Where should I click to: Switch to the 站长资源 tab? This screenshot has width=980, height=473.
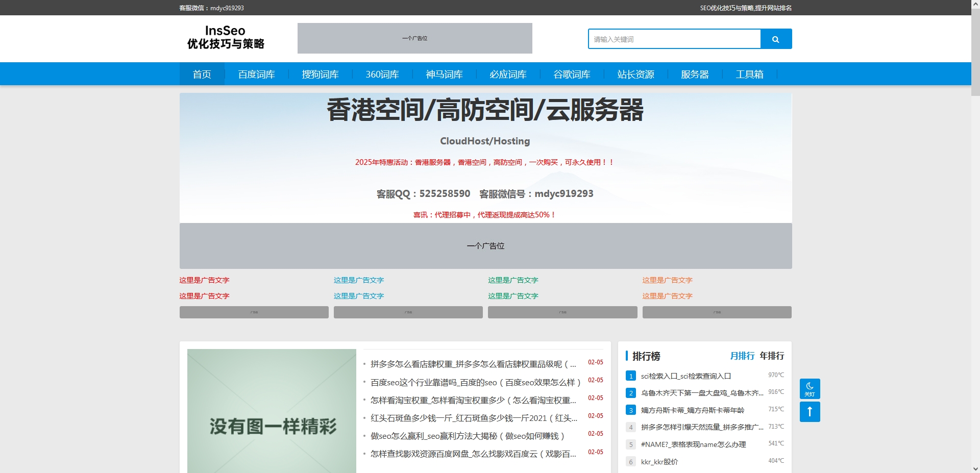coord(636,74)
